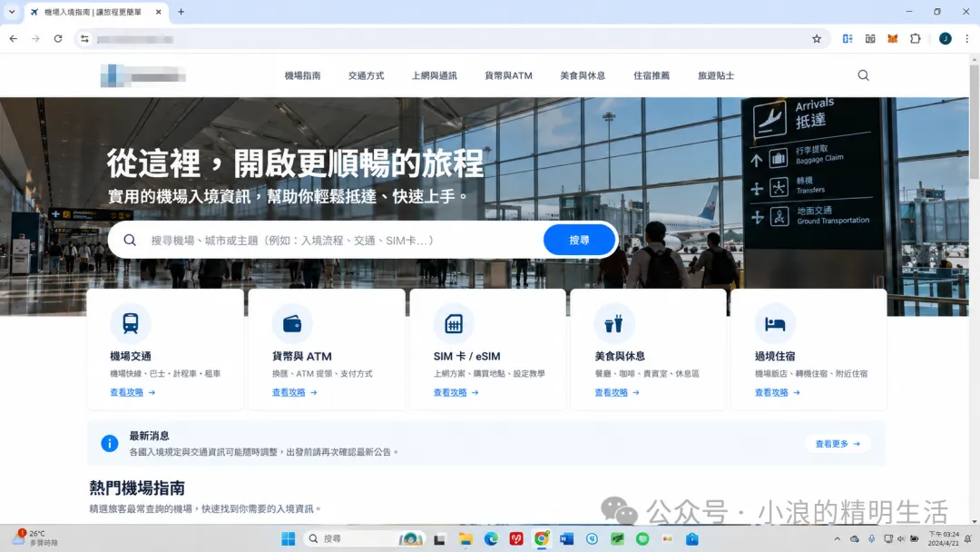This screenshot has width=980, height=552.
Task: Click the 過境住宿 bed icon
Action: click(x=775, y=323)
